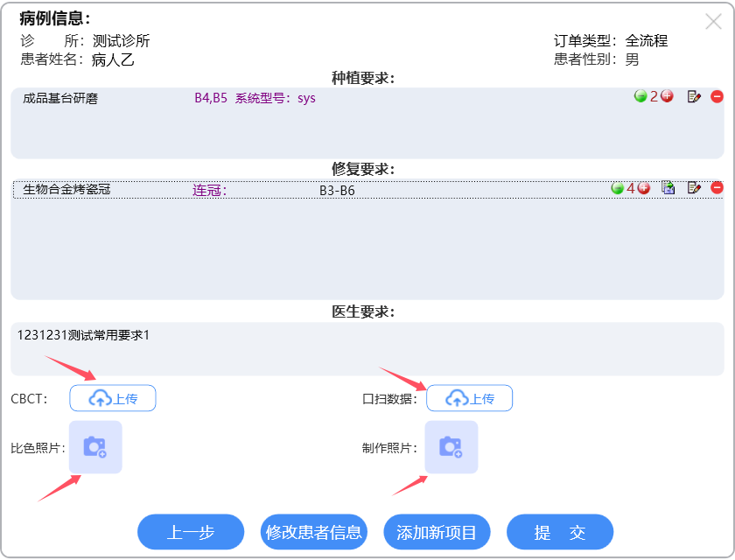Remove the 生物合金烤瓷冠 row

click(717, 188)
